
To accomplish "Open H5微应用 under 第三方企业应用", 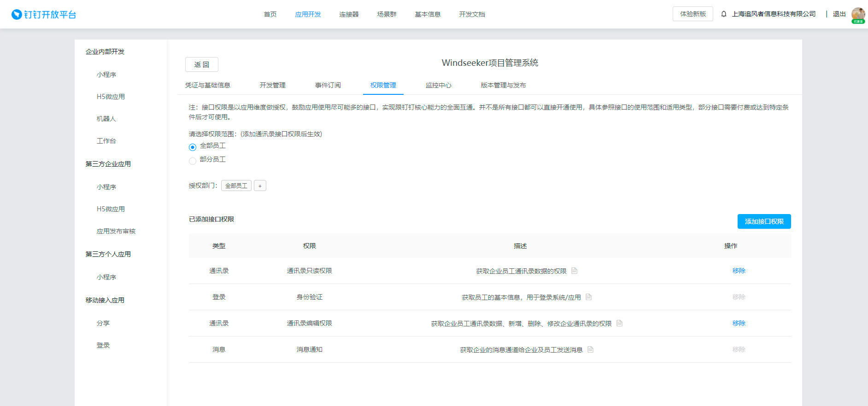I will pos(111,209).
